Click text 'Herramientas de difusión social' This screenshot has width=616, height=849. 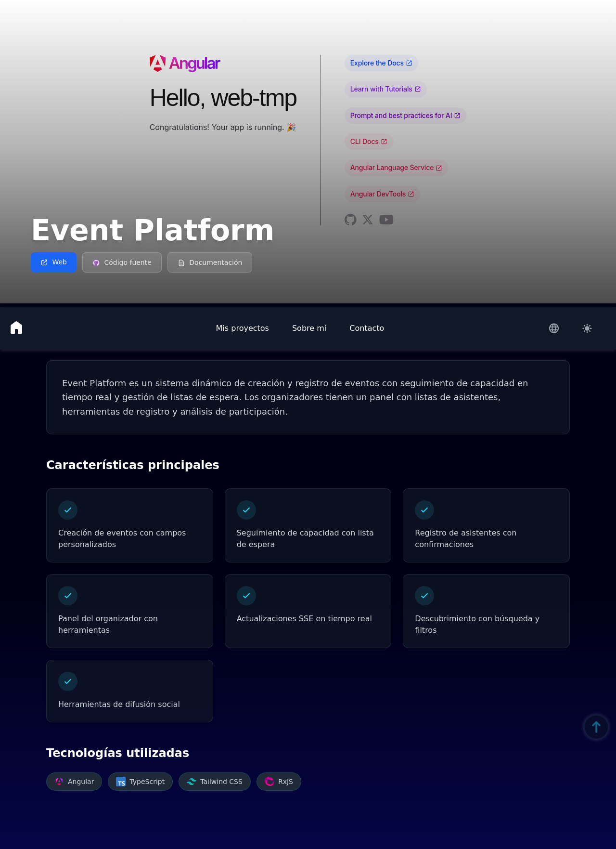[x=119, y=704]
